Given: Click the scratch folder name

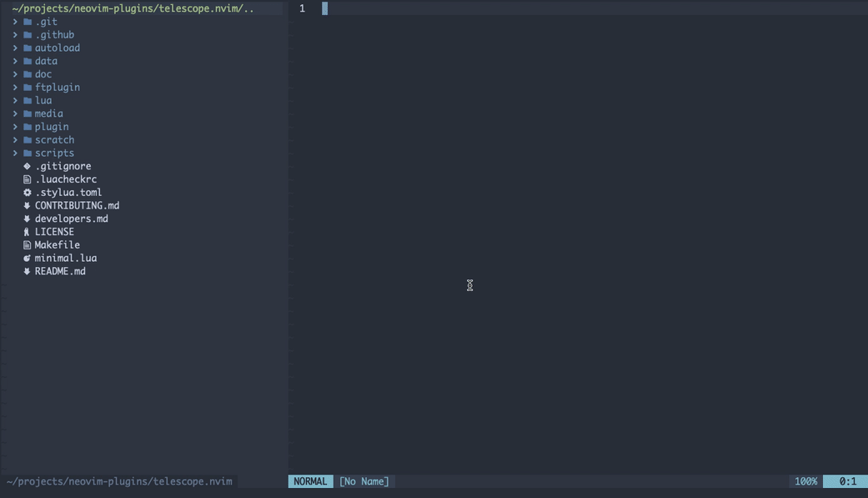Looking at the screenshot, I should point(54,140).
